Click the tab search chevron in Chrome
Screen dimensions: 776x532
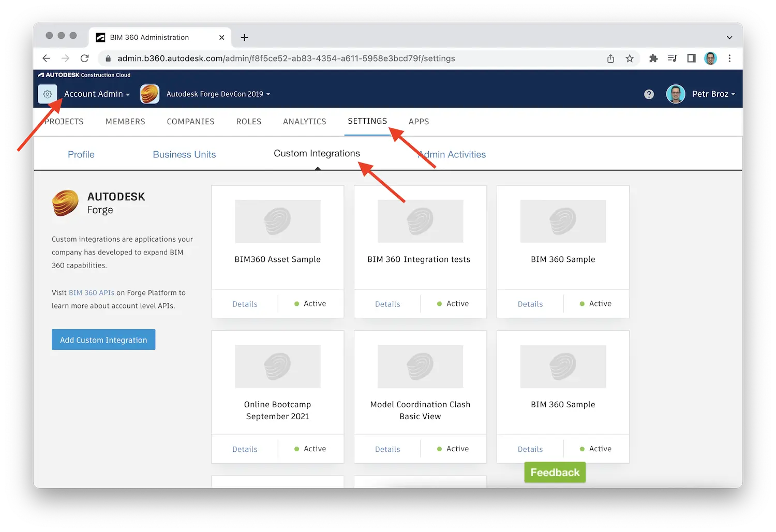[729, 37]
